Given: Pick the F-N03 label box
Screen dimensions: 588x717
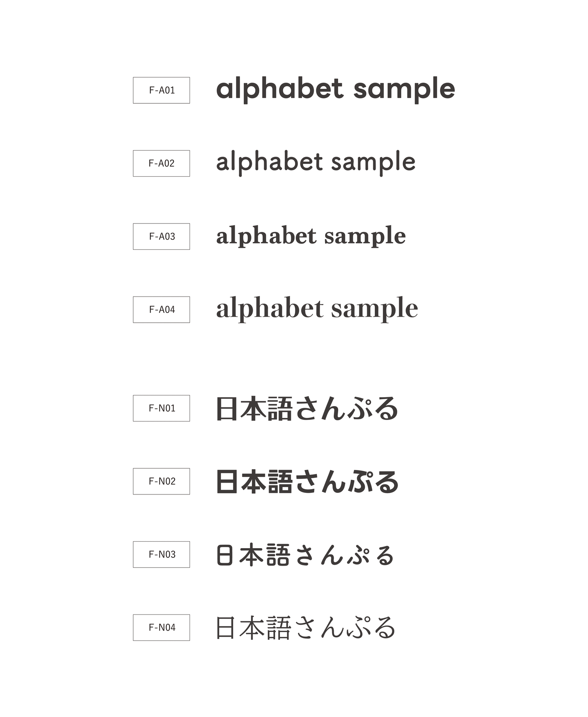Looking at the screenshot, I should [x=161, y=554].
